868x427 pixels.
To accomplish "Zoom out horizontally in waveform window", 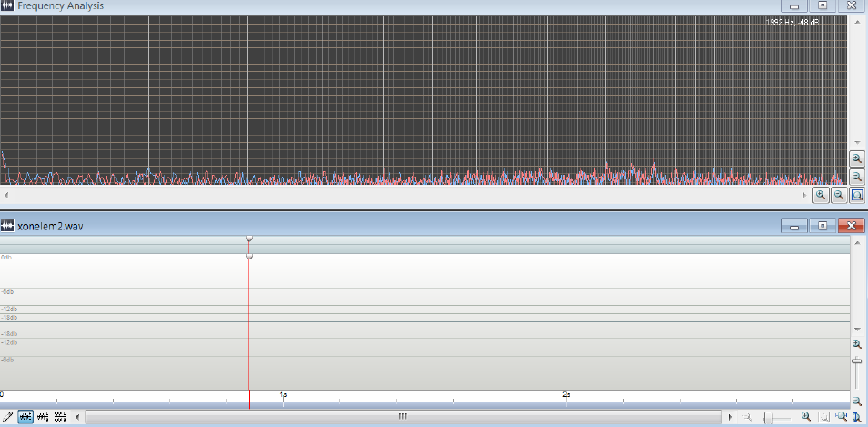I will click(747, 417).
